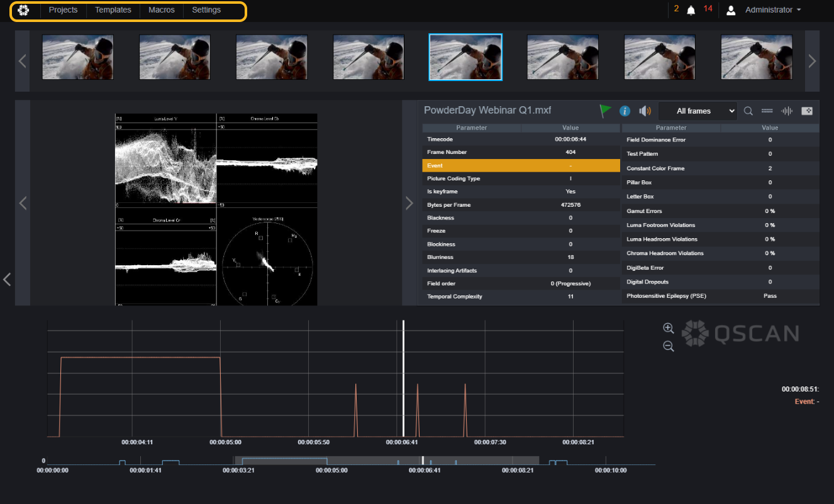
Task: Click the magnifier search icon
Action: (x=748, y=111)
